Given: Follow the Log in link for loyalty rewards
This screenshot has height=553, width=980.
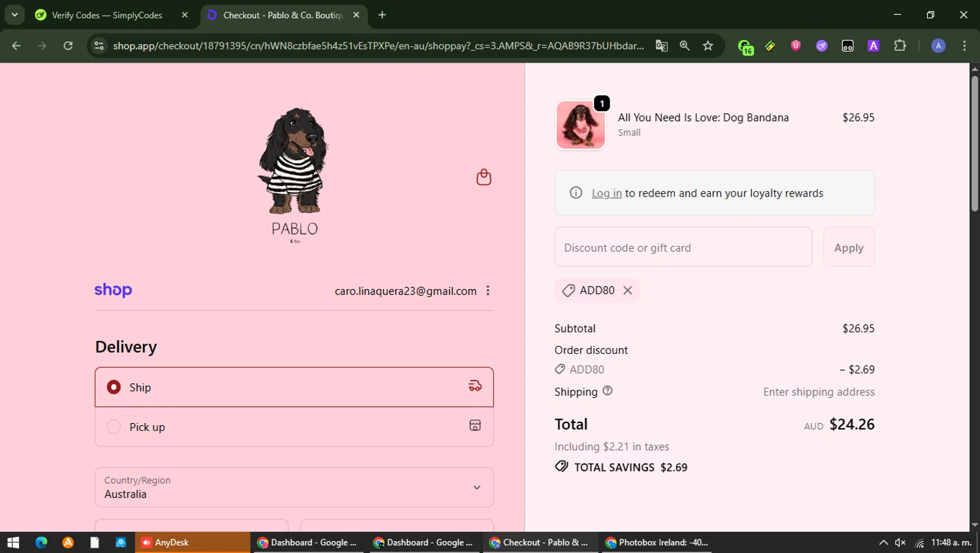Looking at the screenshot, I should [x=606, y=193].
